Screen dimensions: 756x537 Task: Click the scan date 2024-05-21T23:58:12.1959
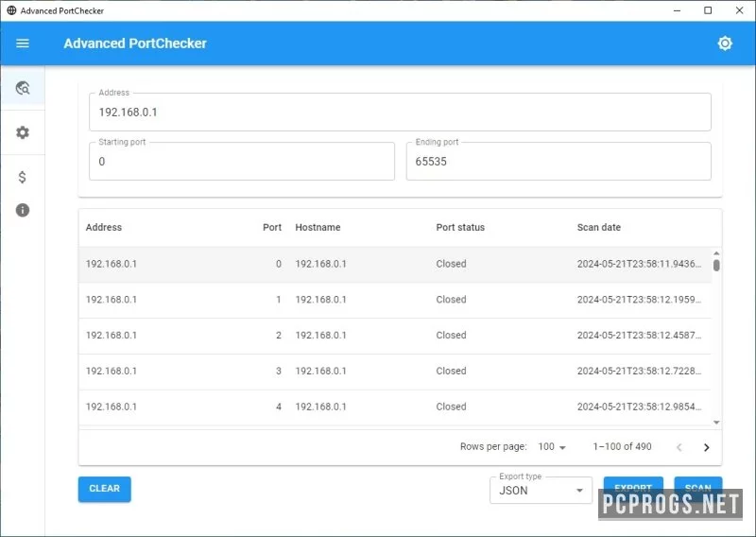(x=639, y=300)
